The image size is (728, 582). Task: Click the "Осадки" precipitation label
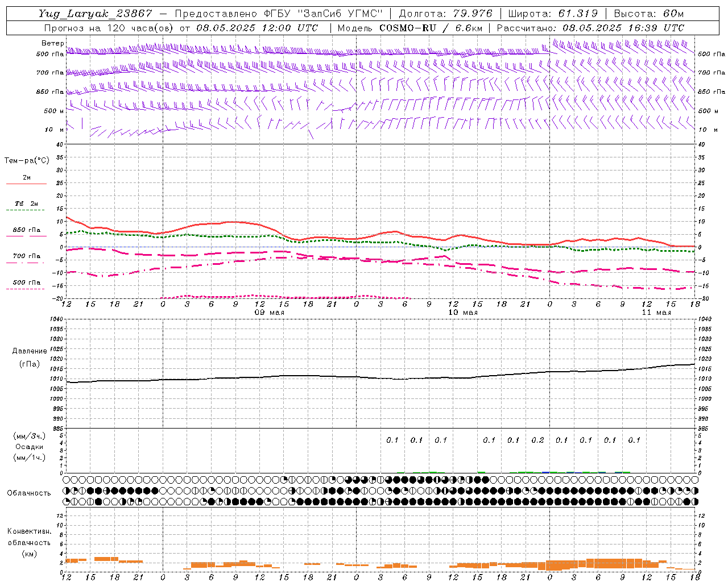[29, 447]
